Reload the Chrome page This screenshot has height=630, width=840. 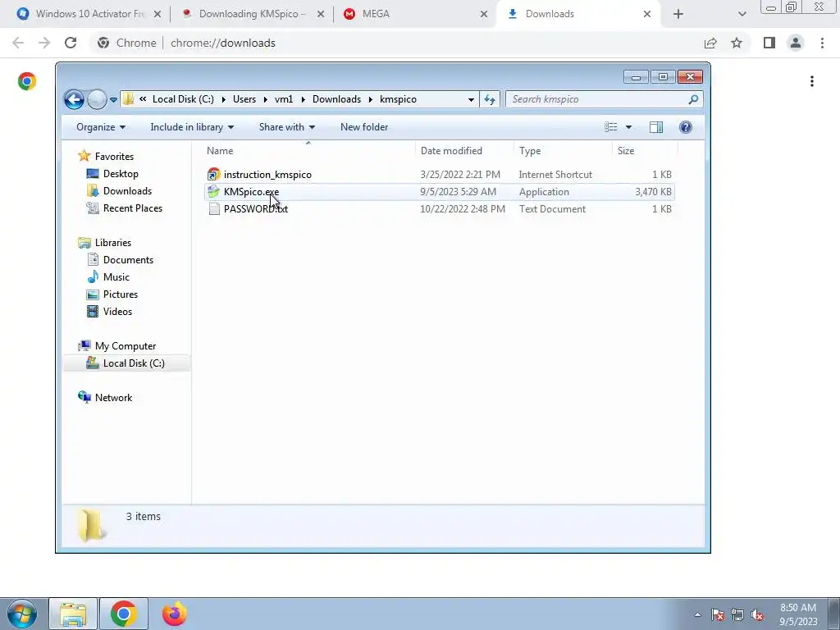[x=71, y=43]
